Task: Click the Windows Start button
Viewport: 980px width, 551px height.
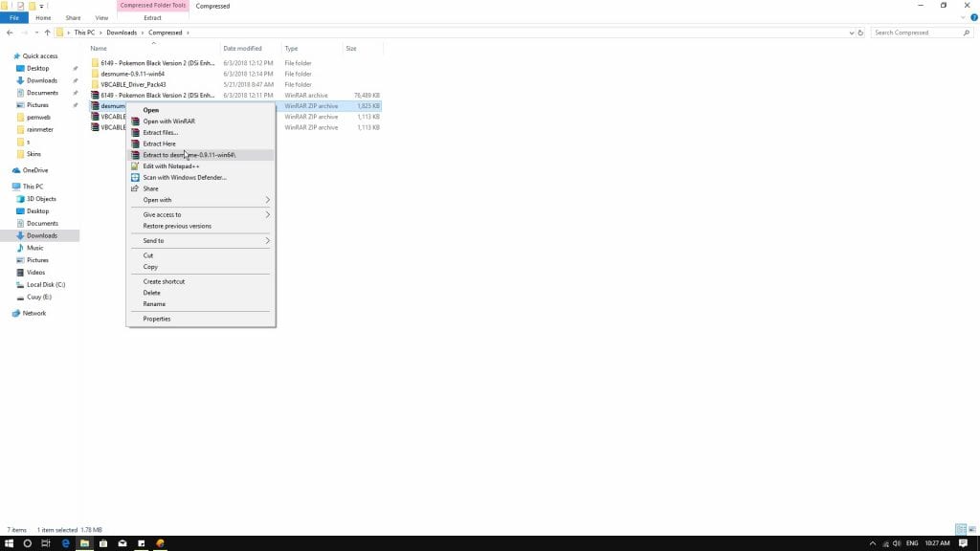Action: (x=9, y=543)
